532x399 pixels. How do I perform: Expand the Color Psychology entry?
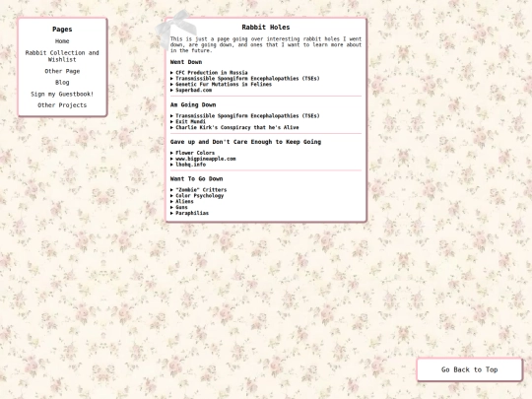point(197,195)
